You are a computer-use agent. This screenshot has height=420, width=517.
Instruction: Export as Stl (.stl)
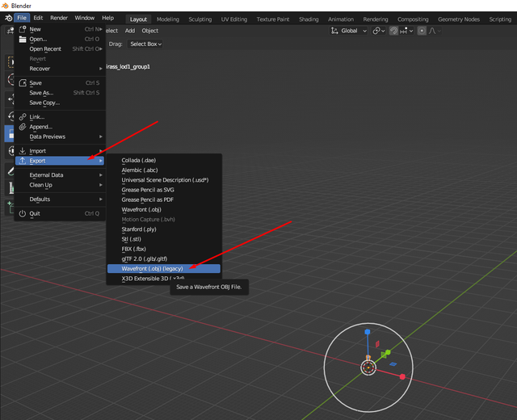pyautogui.click(x=164, y=239)
